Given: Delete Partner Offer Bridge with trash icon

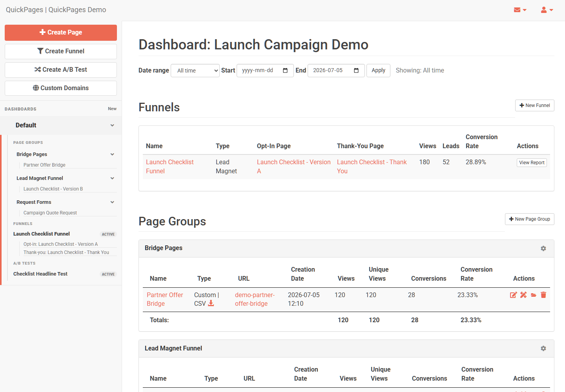Looking at the screenshot, I should click(543, 295).
